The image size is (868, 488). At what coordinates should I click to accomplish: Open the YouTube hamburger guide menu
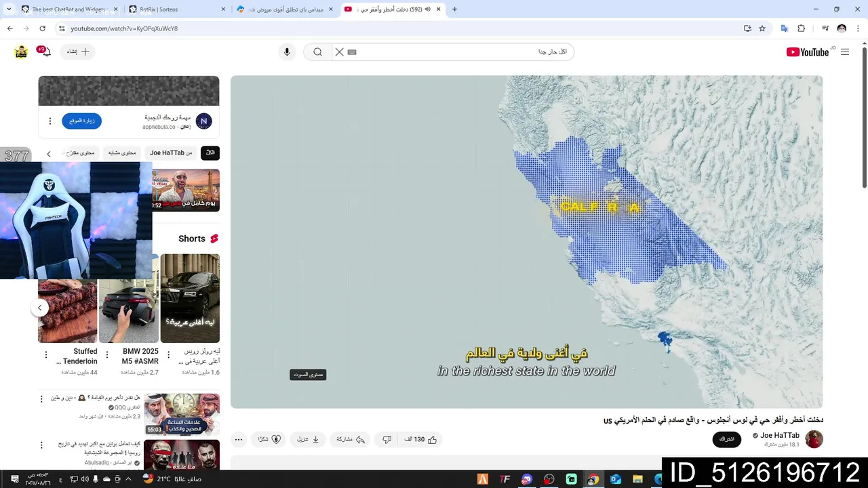[x=845, y=52]
